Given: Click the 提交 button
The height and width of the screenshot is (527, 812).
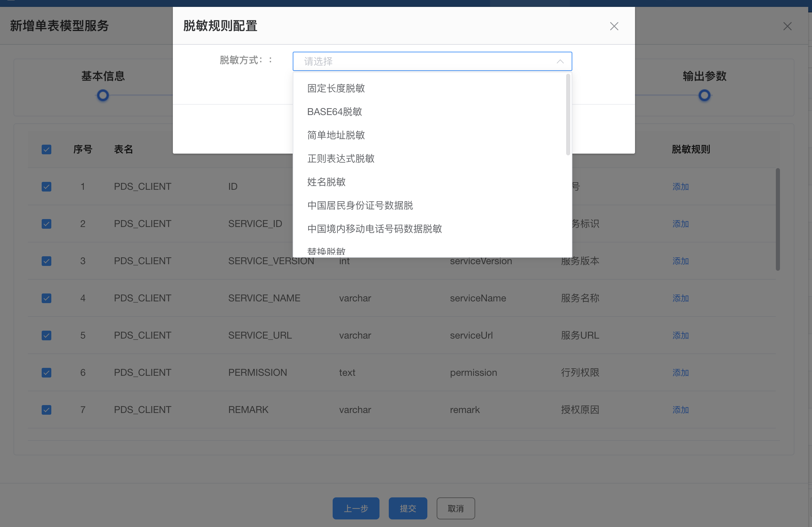Looking at the screenshot, I should pos(408,508).
